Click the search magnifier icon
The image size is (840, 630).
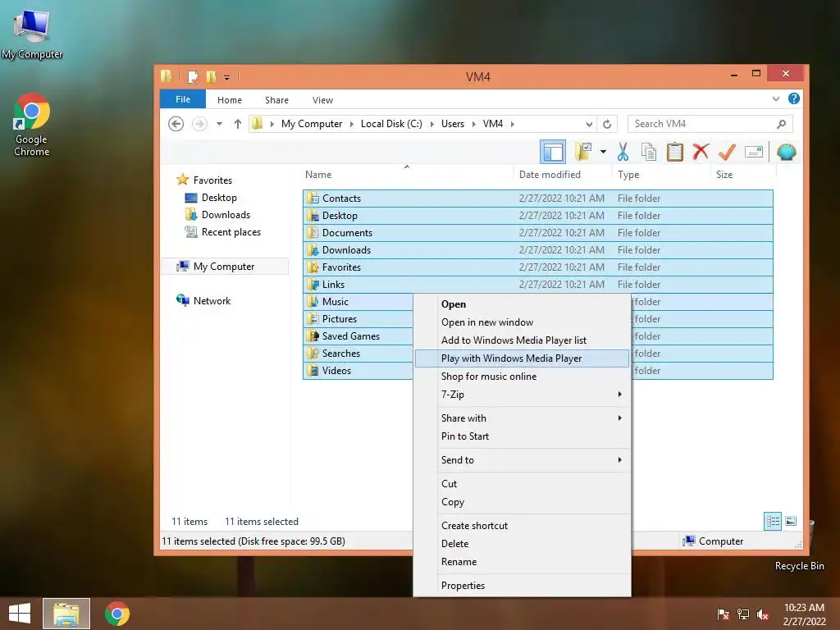(x=781, y=125)
